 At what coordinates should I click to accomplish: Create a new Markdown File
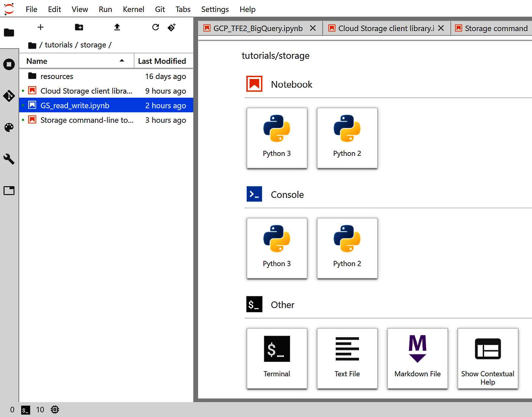pos(418,358)
